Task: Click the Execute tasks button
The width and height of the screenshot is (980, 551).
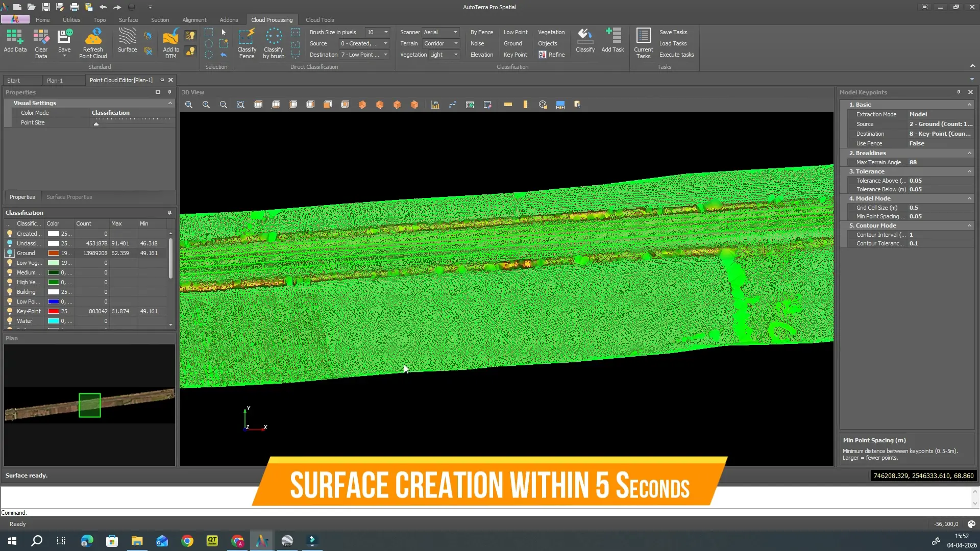Action: [x=676, y=55]
